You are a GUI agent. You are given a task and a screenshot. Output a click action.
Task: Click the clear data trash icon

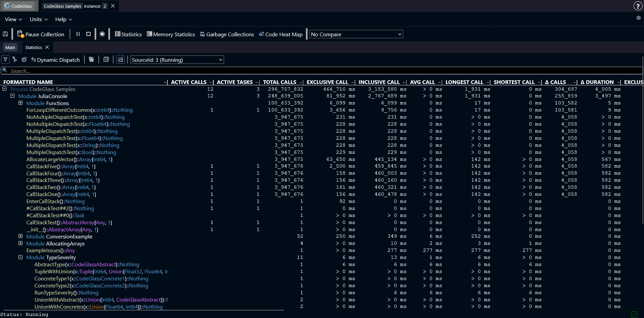click(91, 60)
